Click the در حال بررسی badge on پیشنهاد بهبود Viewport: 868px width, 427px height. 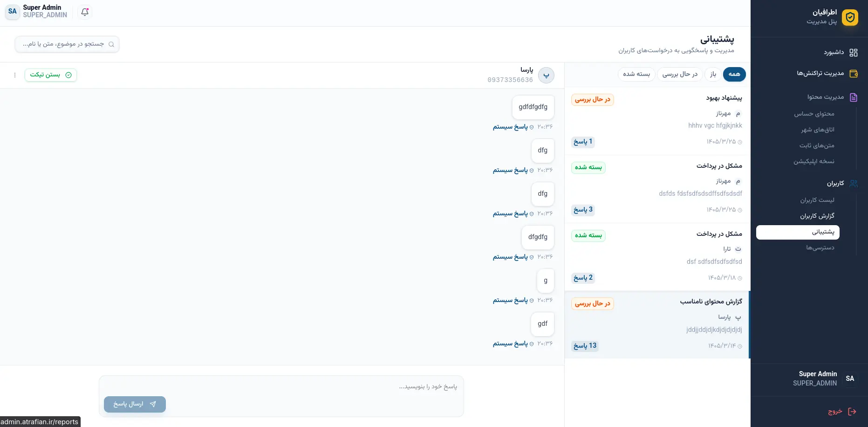592,100
